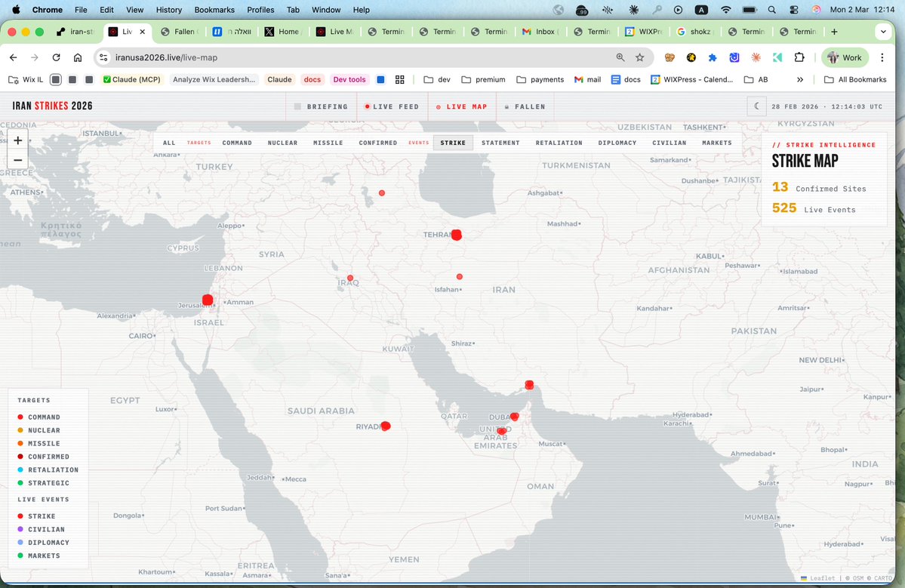Click the red COMMAND legend dot
Screen dimensions: 905x588
20,417
